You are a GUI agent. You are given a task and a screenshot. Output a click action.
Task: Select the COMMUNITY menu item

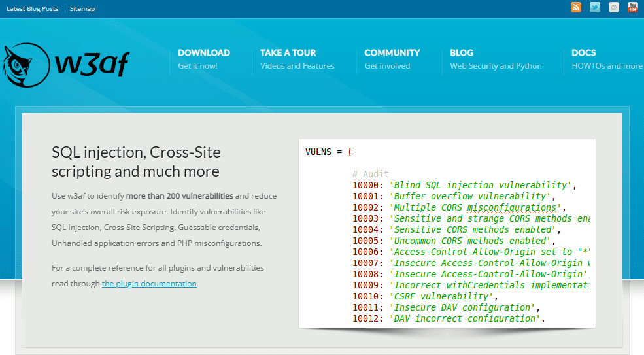(392, 52)
